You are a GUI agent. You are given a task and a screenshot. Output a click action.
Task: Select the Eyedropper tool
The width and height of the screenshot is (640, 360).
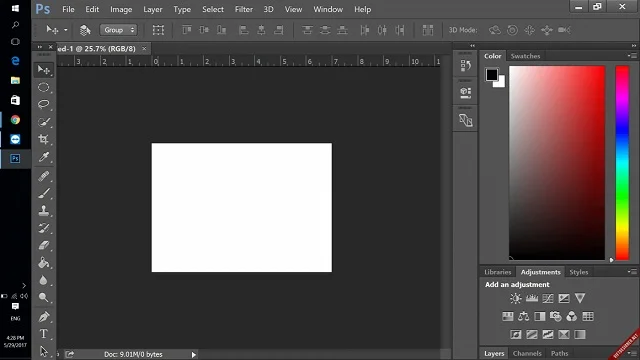[44, 157]
